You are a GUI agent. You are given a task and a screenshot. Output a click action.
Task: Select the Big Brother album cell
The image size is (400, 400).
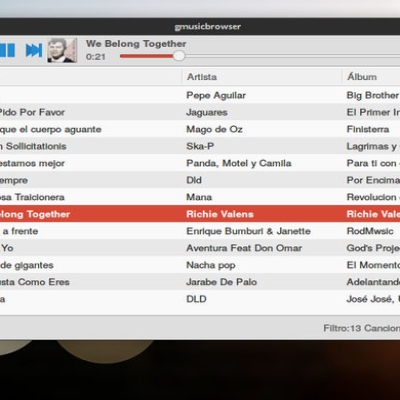click(x=373, y=95)
